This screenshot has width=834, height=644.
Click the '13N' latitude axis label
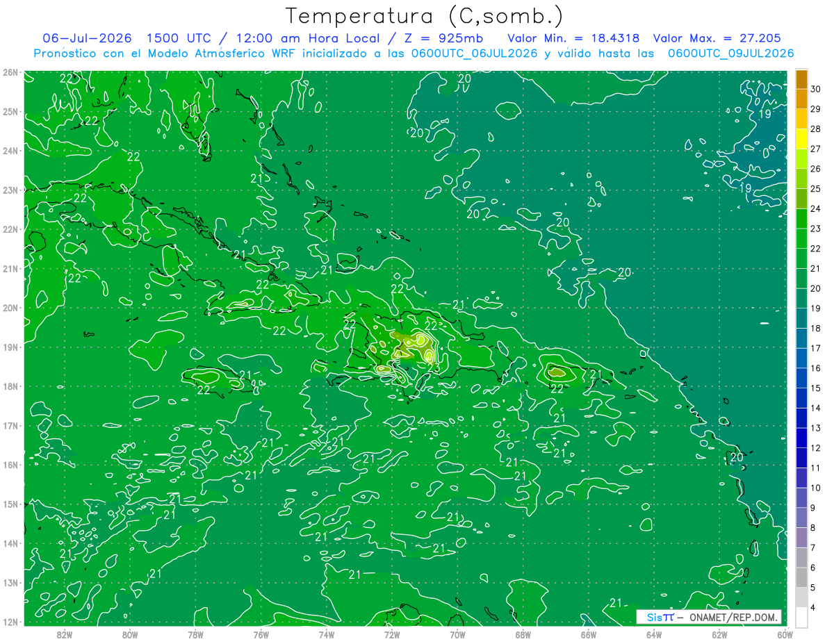pos(10,582)
